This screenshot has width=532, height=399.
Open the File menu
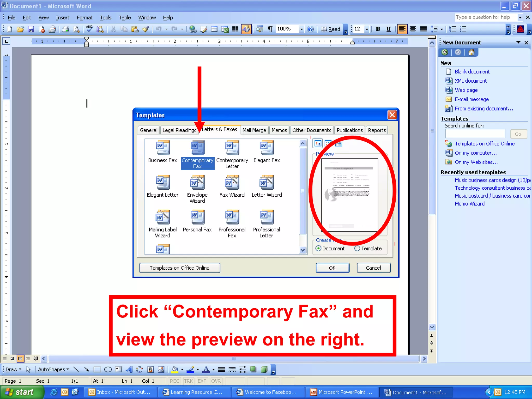tap(12, 18)
